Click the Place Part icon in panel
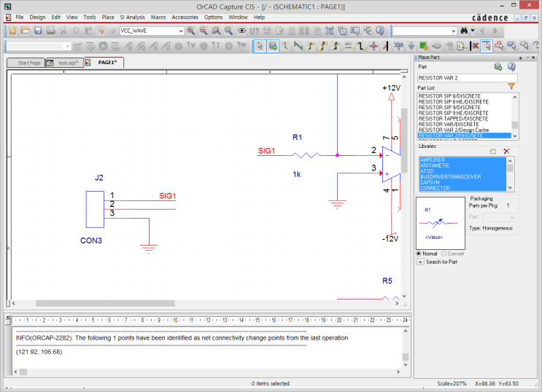Screen dimensions: 542x392 pos(498,66)
